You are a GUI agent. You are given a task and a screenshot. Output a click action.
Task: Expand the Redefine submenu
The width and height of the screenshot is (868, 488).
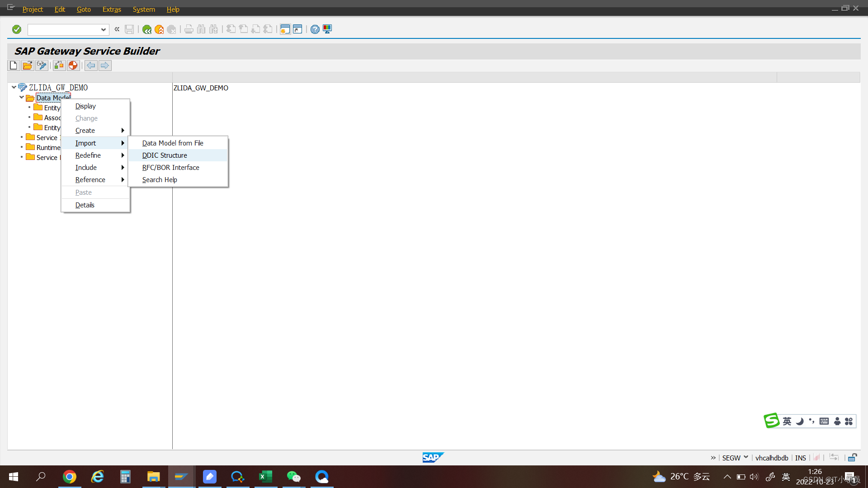(95, 155)
